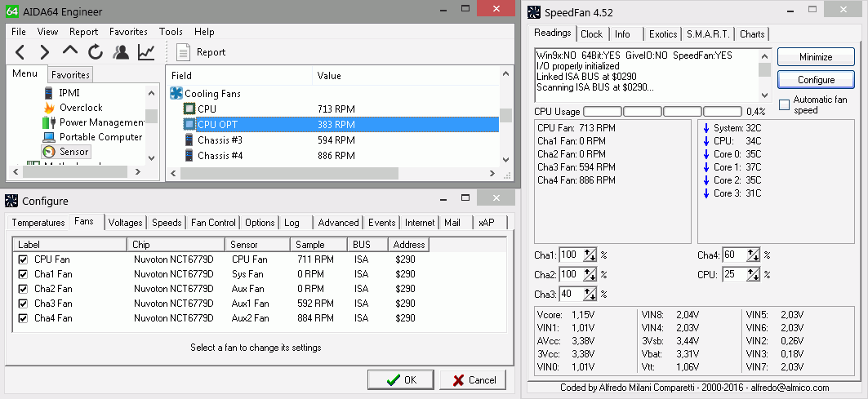Viewport: 868px width, 399px height.
Task: Click Configure window title icon
Action: click(12, 201)
